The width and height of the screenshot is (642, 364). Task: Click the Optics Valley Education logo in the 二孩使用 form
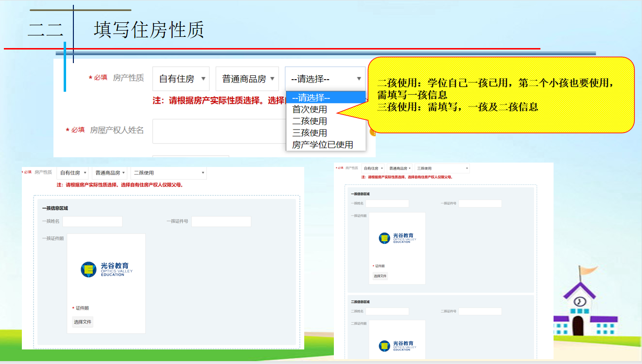click(x=106, y=269)
